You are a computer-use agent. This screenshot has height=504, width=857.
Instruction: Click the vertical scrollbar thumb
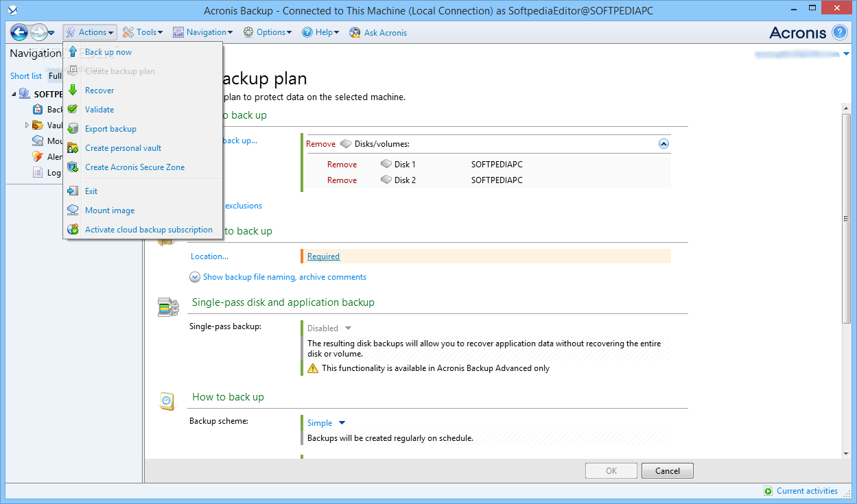pyautogui.click(x=846, y=218)
